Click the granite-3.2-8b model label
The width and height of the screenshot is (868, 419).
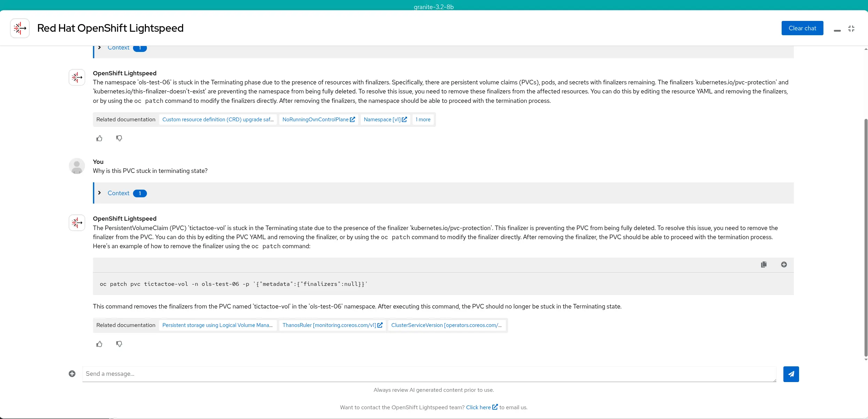click(433, 7)
